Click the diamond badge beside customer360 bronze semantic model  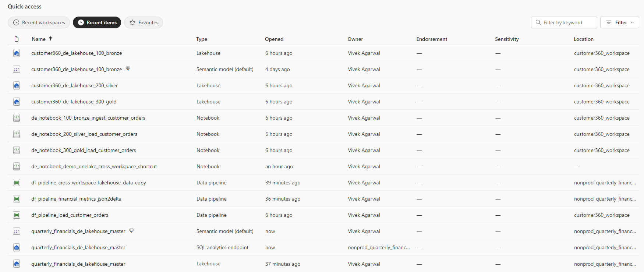128,69
